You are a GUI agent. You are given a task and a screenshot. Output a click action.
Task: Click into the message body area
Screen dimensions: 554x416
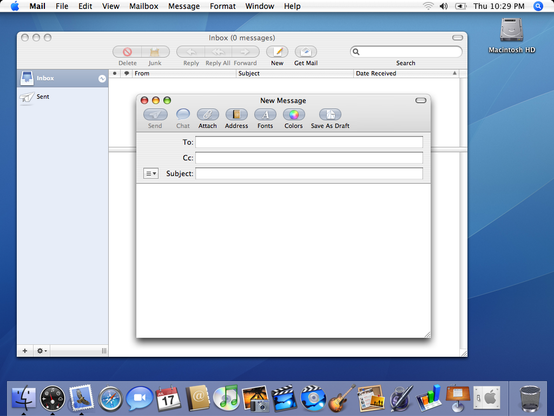pos(283,260)
